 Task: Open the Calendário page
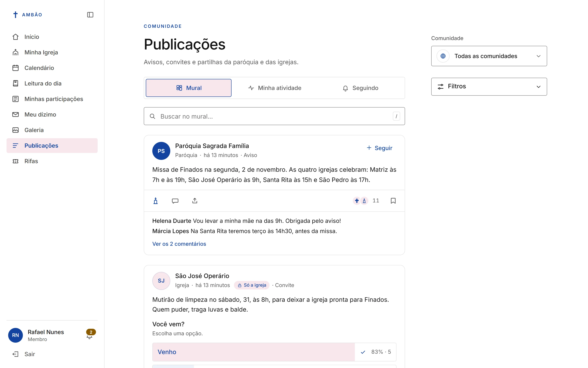coord(52,68)
